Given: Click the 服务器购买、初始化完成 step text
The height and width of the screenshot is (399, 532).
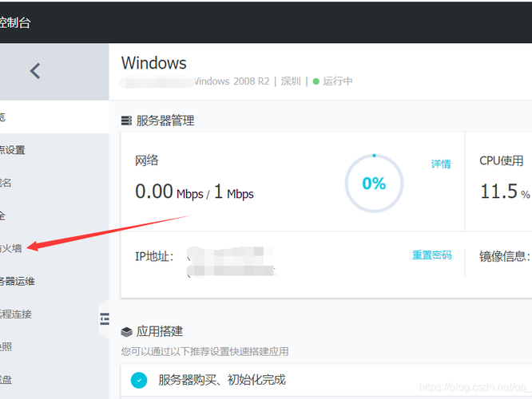Looking at the screenshot, I should [x=222, y=380].
